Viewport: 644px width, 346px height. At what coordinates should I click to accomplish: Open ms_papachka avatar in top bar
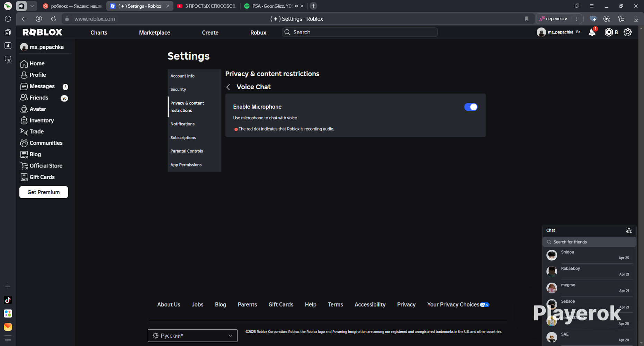(541, 32)
